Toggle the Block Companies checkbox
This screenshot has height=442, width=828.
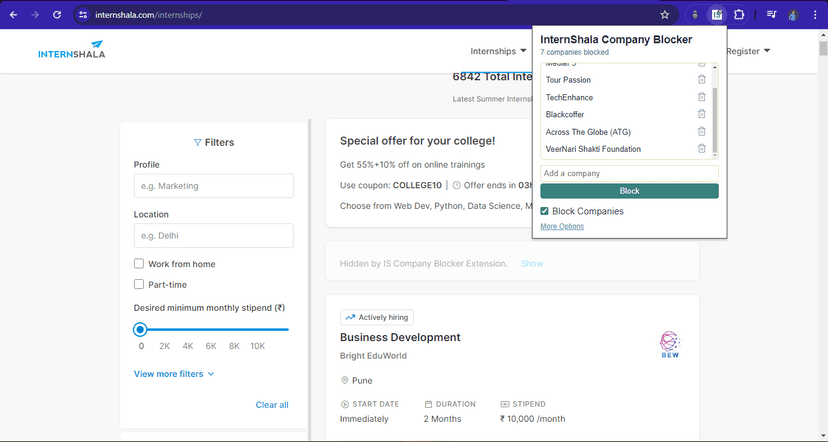point(544,211)
